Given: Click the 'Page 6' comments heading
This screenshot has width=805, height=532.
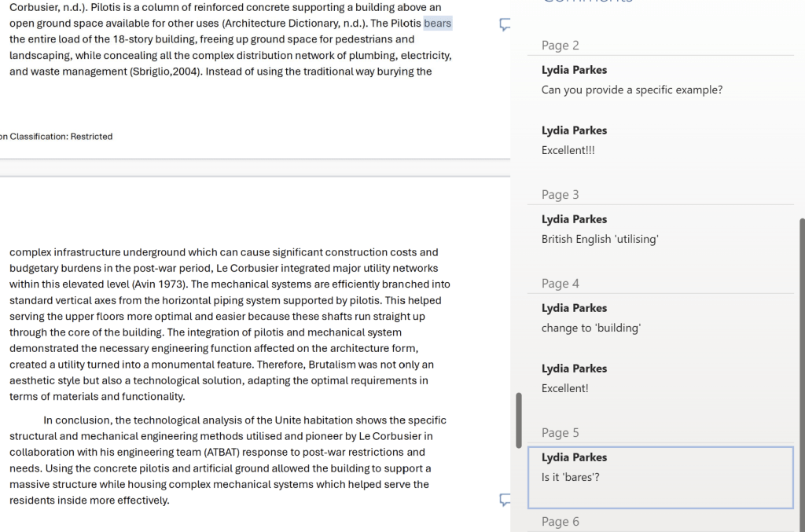Looking at the screenshot, I should [x=560, y=521].
